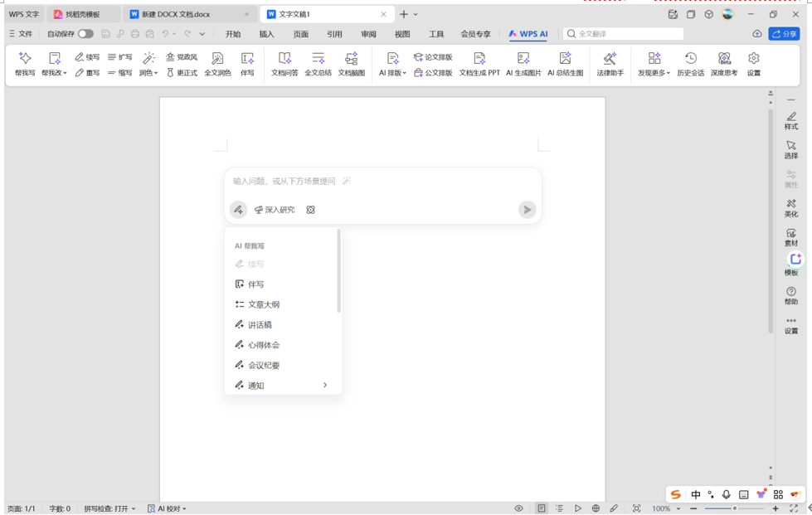Toggle the 自动保存 switch

pos(85,34)
